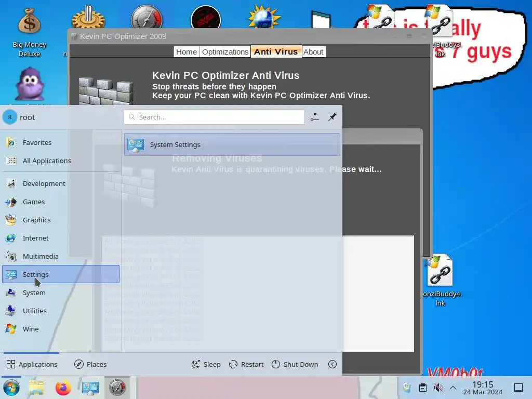Expand hidden system tray icons arrow
The height and width of the screenshot is (399, 532).
(x=453, y=388)
